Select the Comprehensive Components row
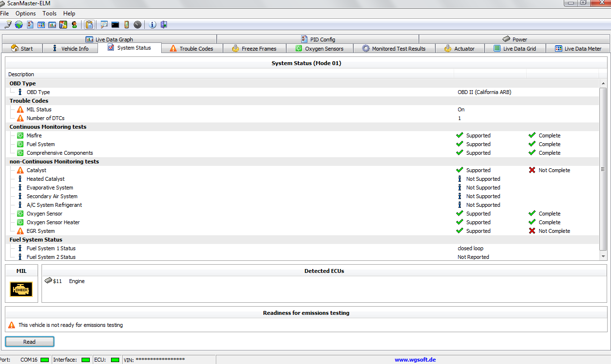The height and width of the screenshot is (364, 611). coord(303,153)
